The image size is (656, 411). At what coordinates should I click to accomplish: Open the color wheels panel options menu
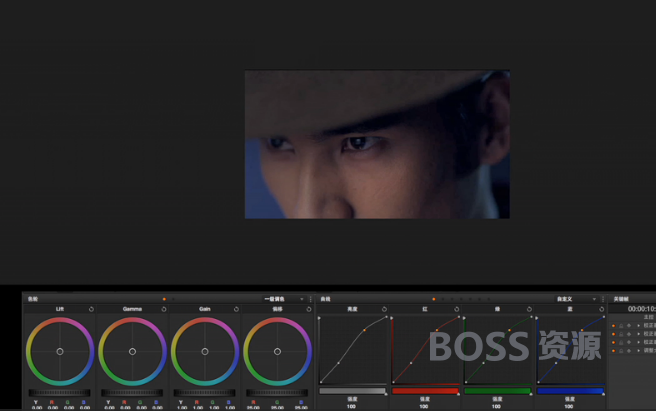(310, 299)
